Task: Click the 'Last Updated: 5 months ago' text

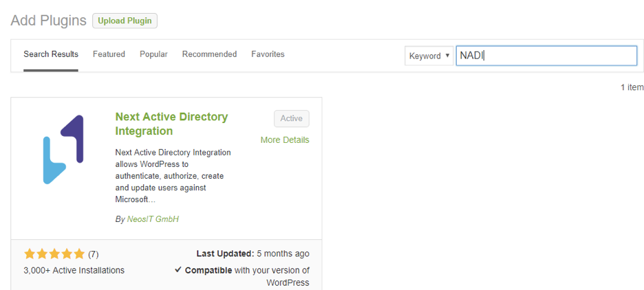Action: click(253, 254)
